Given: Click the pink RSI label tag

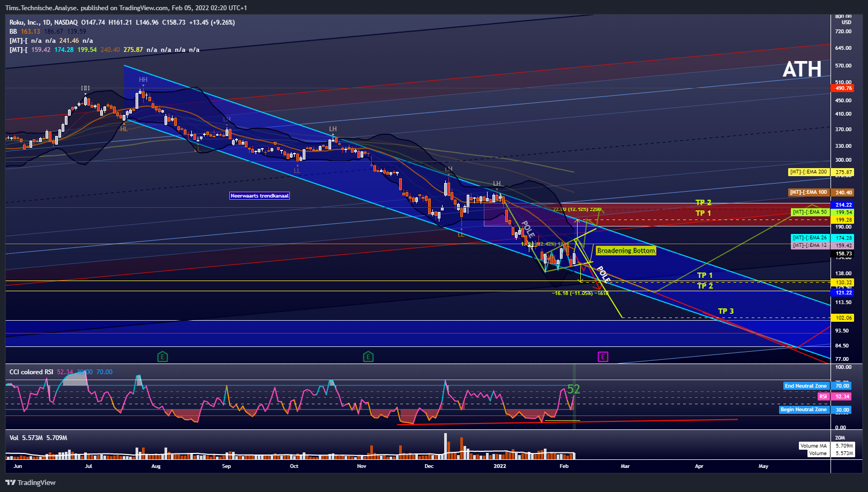Looking at the screenshot, I should click(x=823, y=397).
